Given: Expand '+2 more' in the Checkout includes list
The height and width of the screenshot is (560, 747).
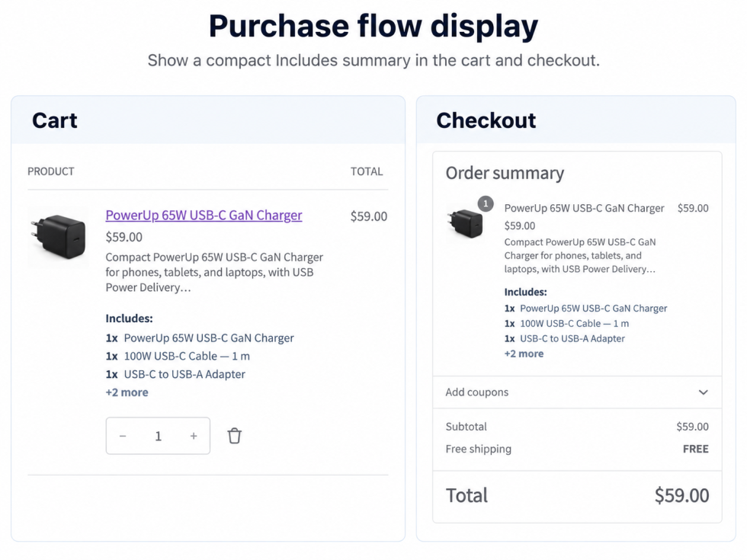Looking at the screenshot, I should [524, 354].
